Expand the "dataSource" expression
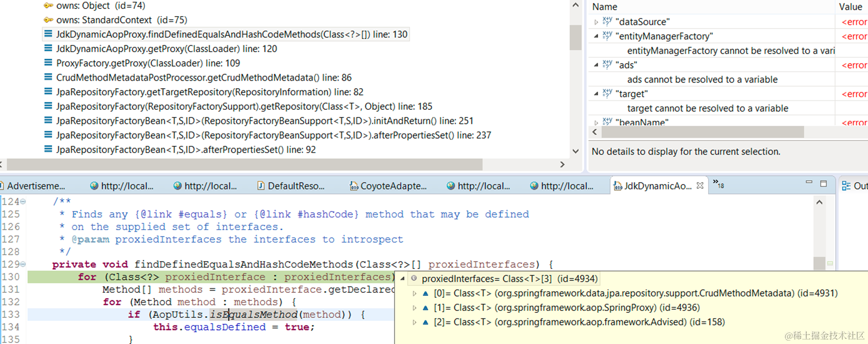 coord(596,22)
